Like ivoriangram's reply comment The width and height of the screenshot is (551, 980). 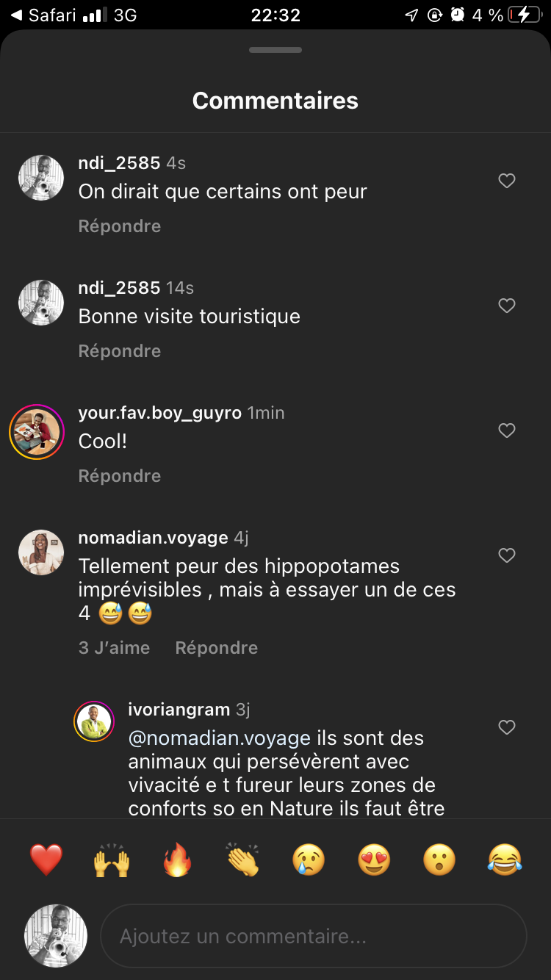(507, 727)
